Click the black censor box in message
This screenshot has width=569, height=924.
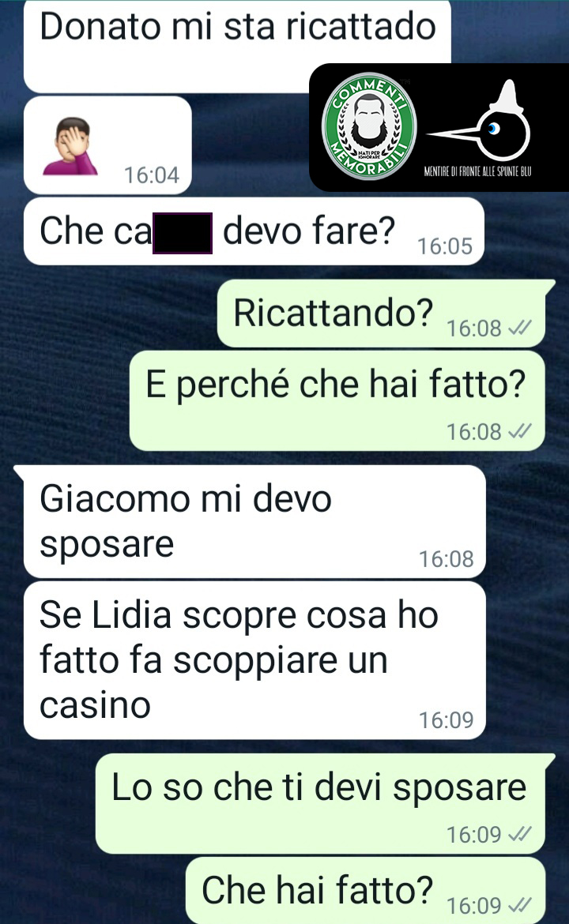pyautogui.click(x=183, y=233)
